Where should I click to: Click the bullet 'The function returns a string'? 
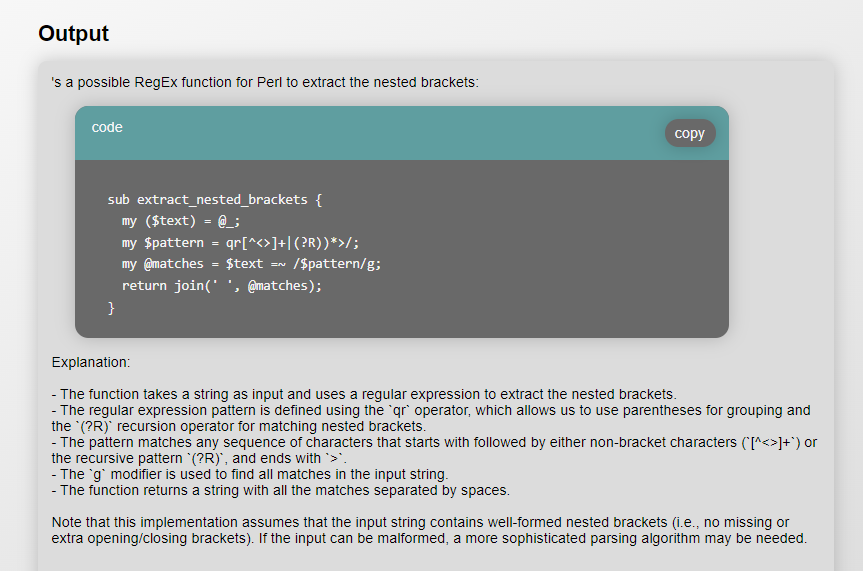(x=281, y=490)
